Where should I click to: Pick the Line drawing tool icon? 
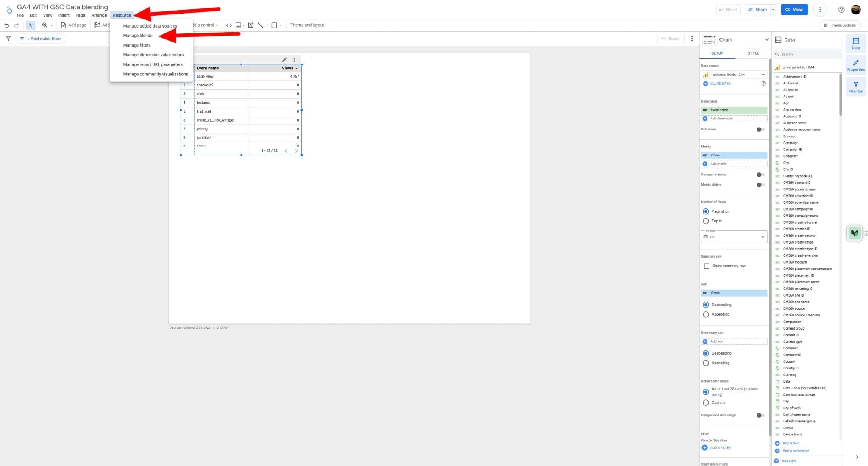pos(261,25)
